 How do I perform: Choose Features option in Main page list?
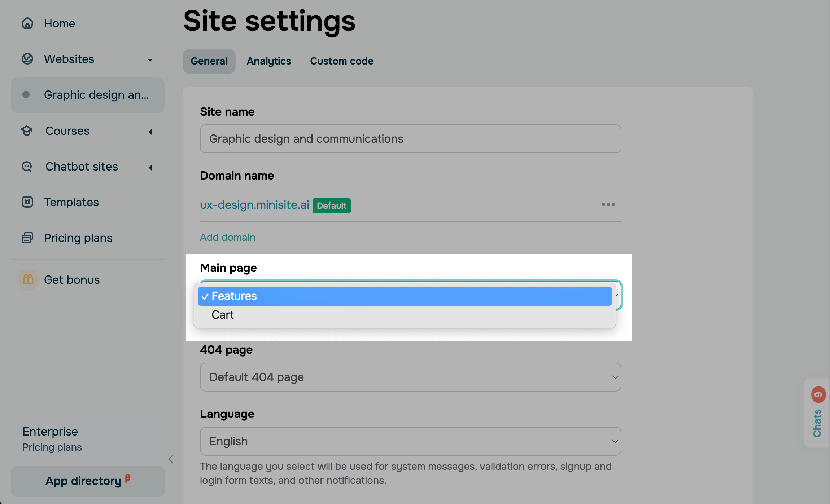click(234, 296)
